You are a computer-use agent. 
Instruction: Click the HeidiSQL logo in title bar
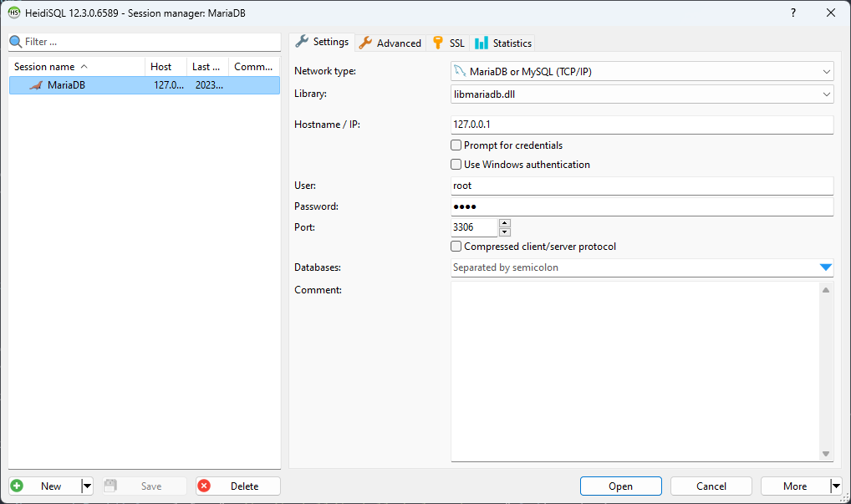(14, 13)
